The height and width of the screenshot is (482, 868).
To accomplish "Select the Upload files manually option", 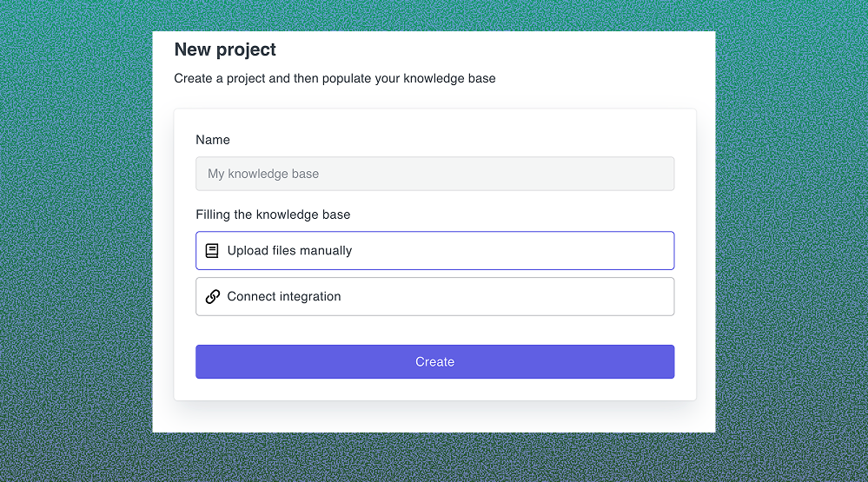I will pyautogui.click(x=434, y=251).
